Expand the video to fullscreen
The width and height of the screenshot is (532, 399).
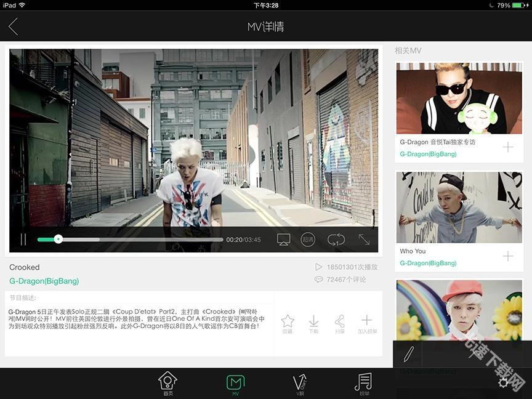click(x=365, y=240)
